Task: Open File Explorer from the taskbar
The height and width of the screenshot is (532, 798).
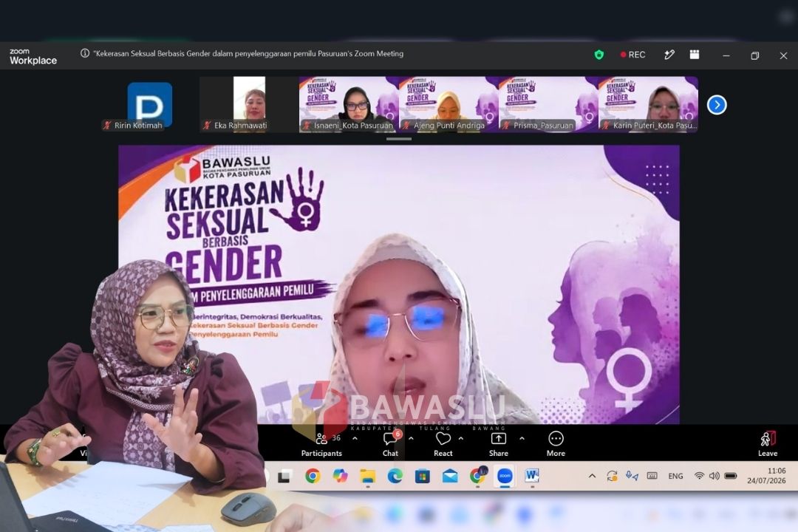Action: tap(367, 476)
